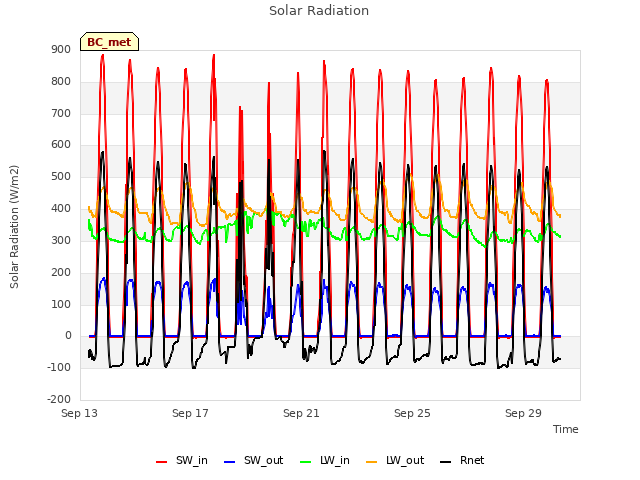Toggle SW_out series in legend
The image size is (640, 480).
(253, 461)
